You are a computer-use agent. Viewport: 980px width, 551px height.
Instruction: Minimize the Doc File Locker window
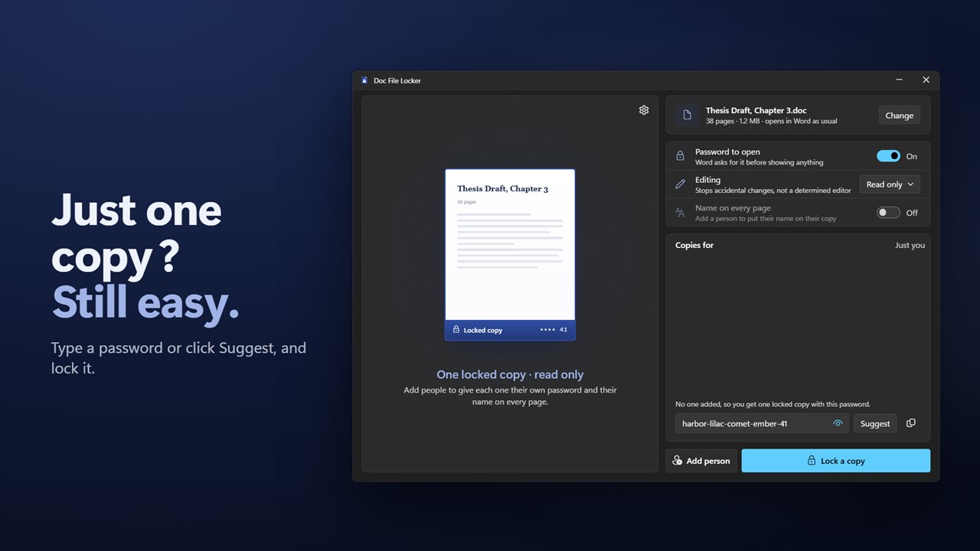click(899, 80)
